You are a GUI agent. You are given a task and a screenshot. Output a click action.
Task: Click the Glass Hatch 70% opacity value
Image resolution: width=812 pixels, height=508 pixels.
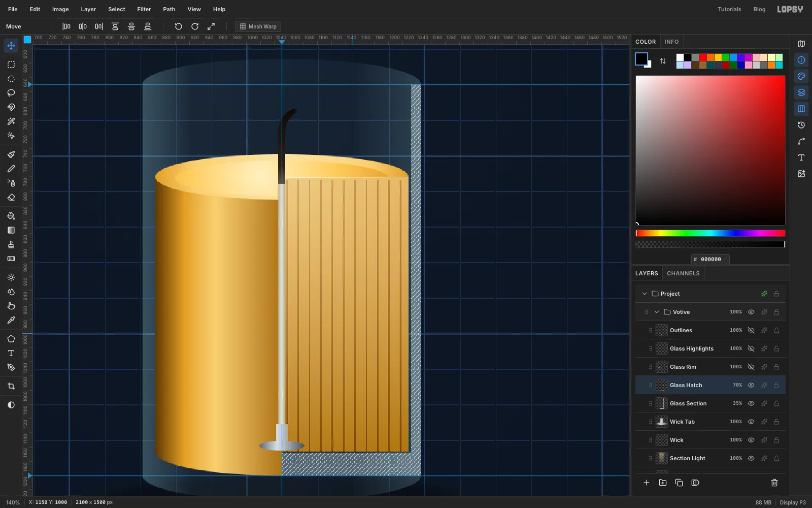click(737, 385)
